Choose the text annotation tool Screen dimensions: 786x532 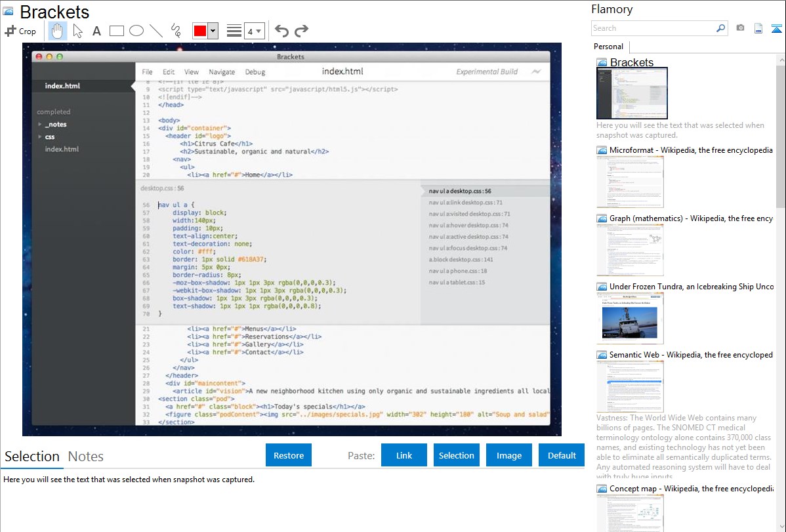(96, 31)
